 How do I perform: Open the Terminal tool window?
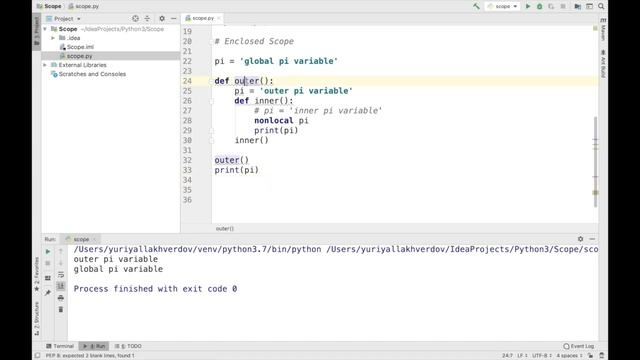(60, 346)
